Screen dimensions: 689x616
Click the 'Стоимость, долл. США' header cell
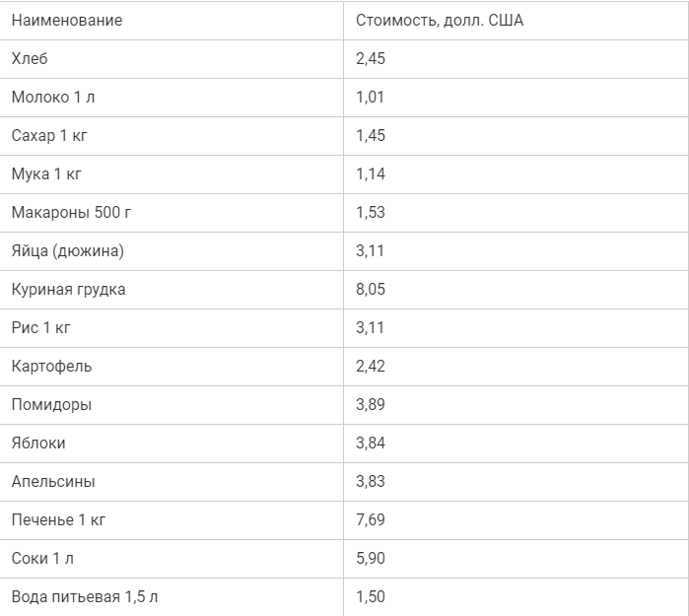click(516, 21)
